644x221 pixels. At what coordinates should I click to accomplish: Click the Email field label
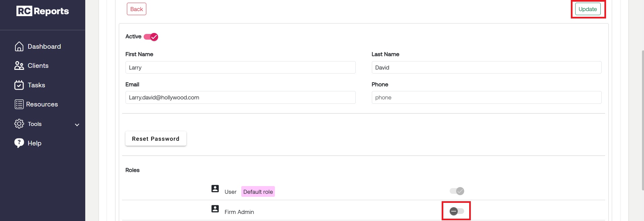pyautogui.click(x=132, y=84)
